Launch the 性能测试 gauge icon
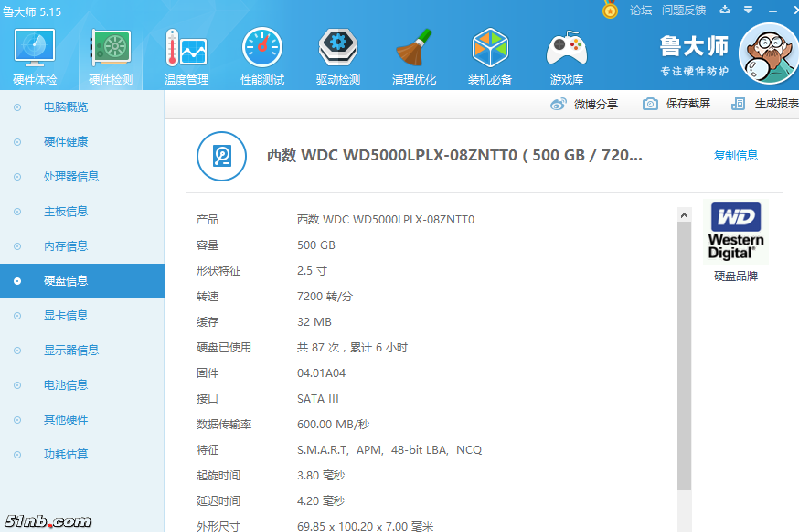This screenshot has width=799, height=532. tap(262, 48)
